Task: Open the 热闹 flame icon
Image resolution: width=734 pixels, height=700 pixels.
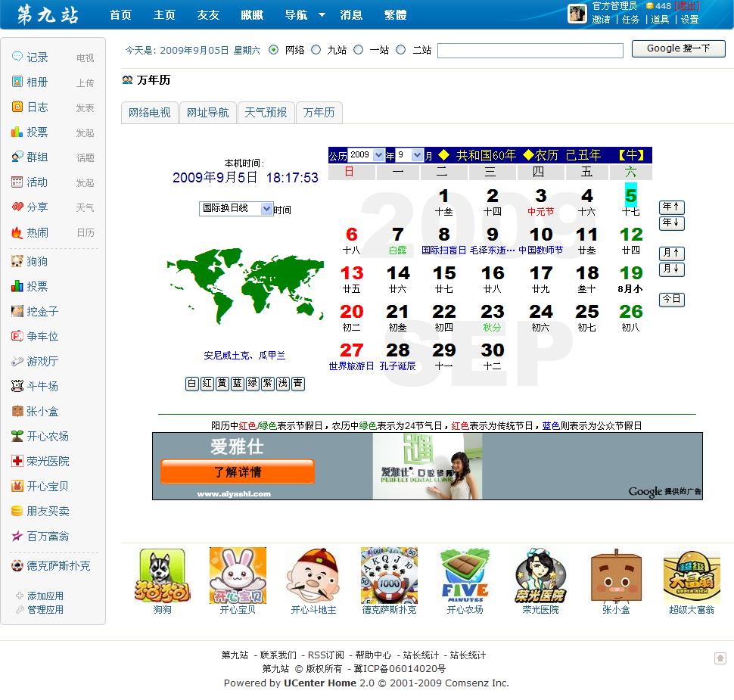Action: [x=17, y=232]
